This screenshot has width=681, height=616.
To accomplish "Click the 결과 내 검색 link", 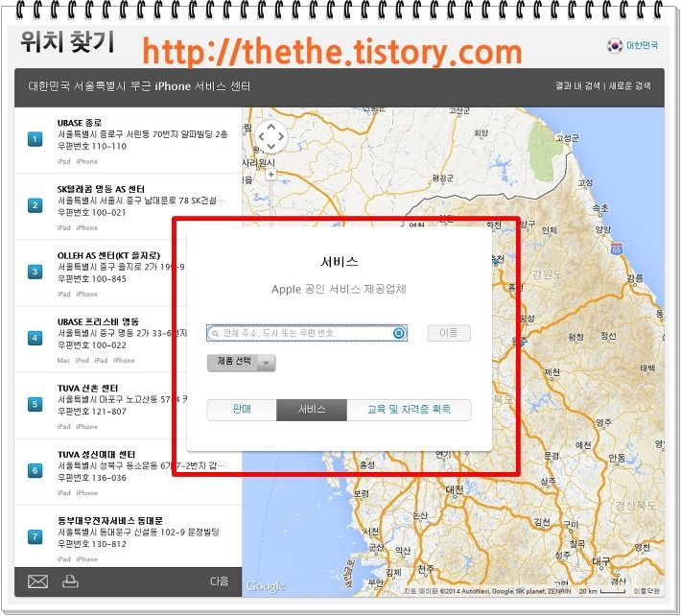I will 577,85.
